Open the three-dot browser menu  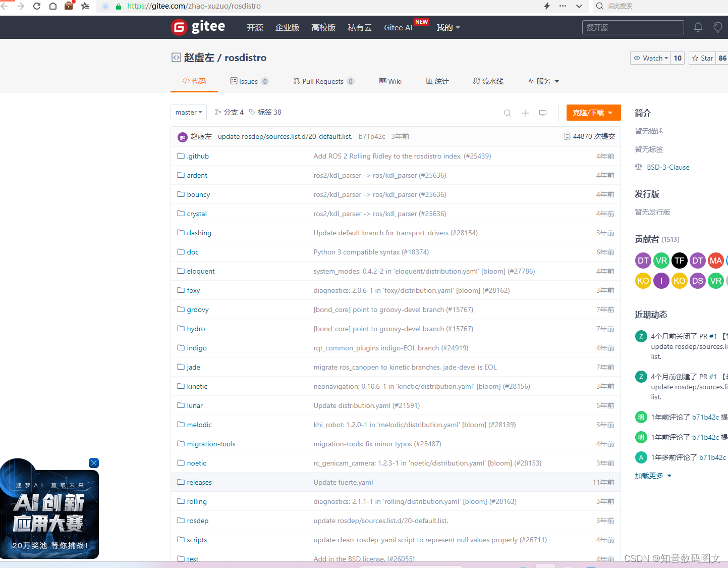(x=563, y=6)
